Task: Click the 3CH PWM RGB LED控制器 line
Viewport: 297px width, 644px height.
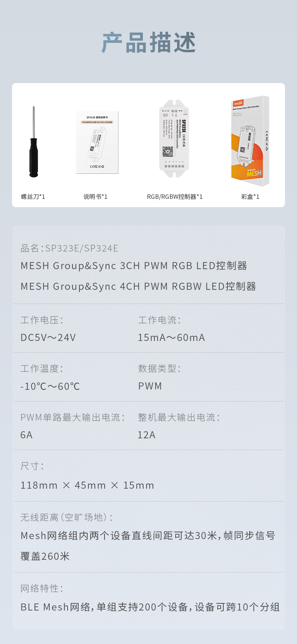Action: pos(134,266)
